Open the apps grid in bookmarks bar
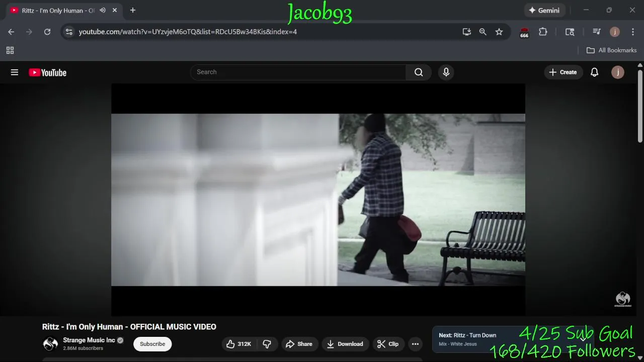Image resolution: width=644 pixels, height=362 pixels. tap(10, 50)
